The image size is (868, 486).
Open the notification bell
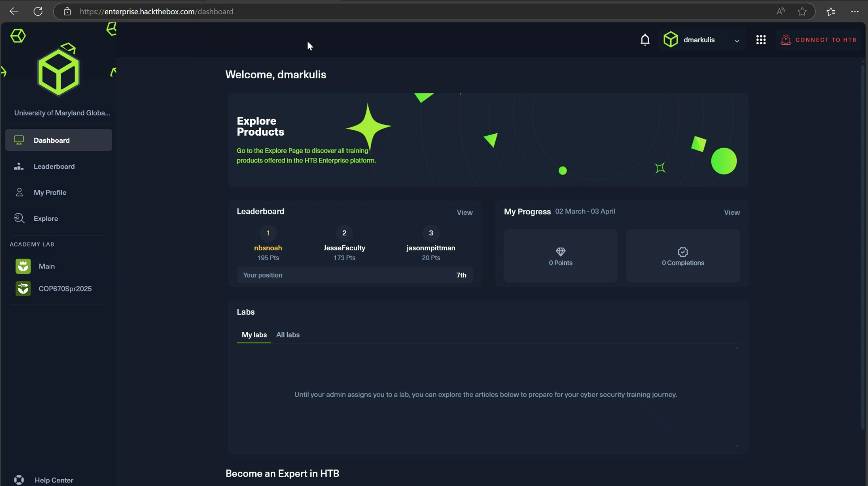coord(645,39)
